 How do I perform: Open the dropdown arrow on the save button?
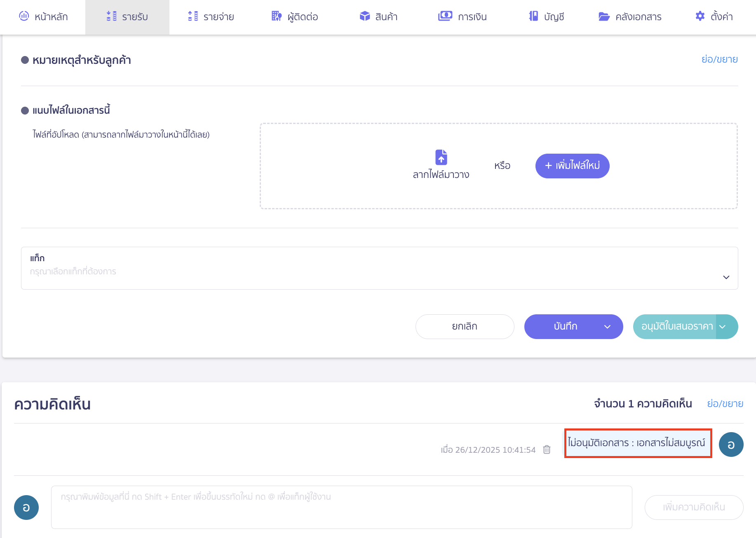(607, 327)
